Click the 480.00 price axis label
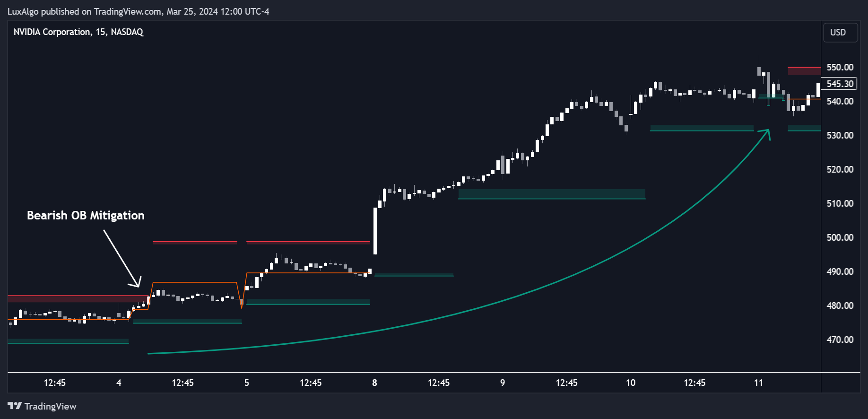The width and height of the screenshot is (868, 419). point(840,306)
